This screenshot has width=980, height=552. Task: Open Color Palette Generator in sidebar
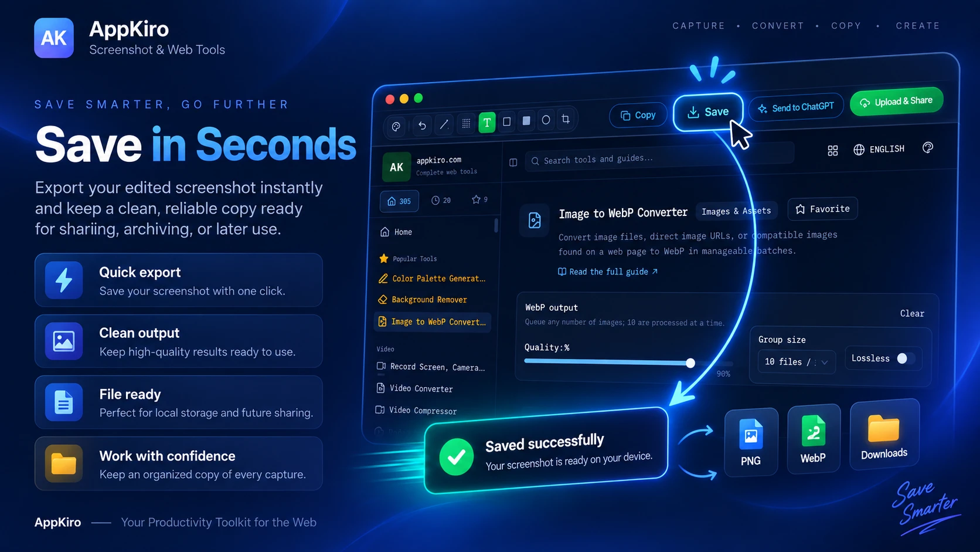click(x=433, y=279)
